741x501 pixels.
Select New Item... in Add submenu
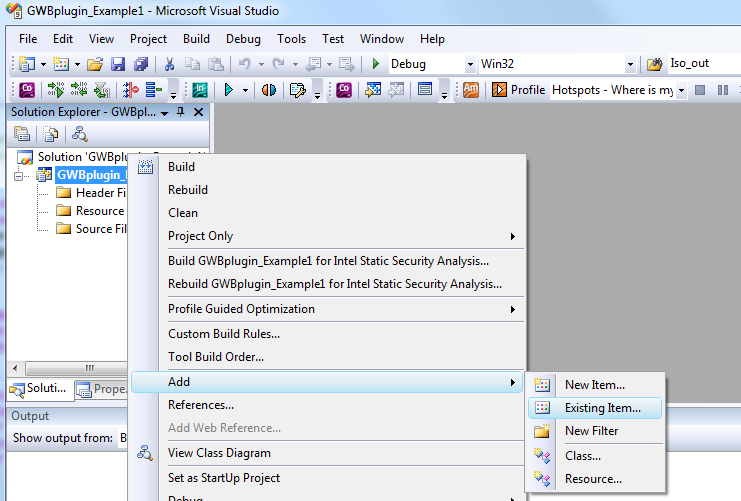[595, 385]
